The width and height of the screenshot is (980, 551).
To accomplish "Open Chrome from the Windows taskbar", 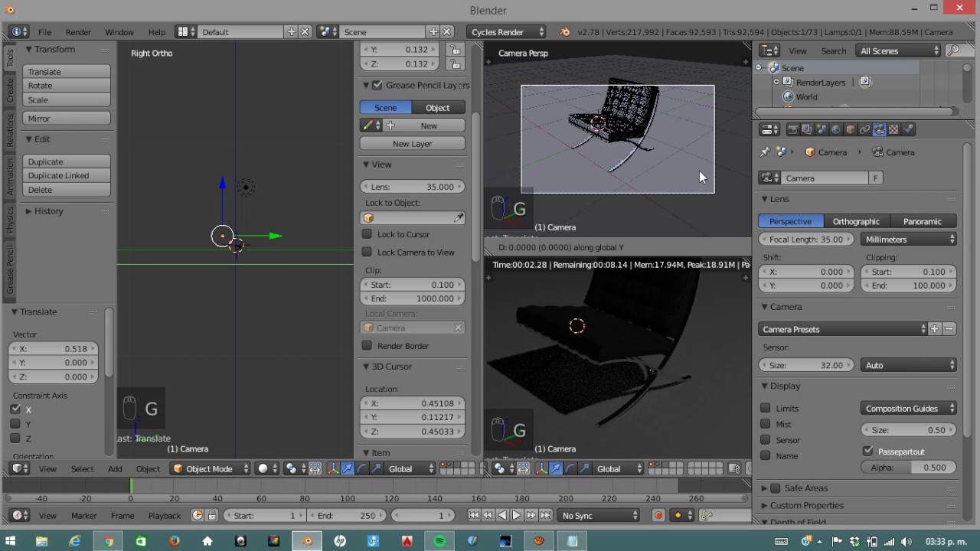I will click(x=109, y=541).
